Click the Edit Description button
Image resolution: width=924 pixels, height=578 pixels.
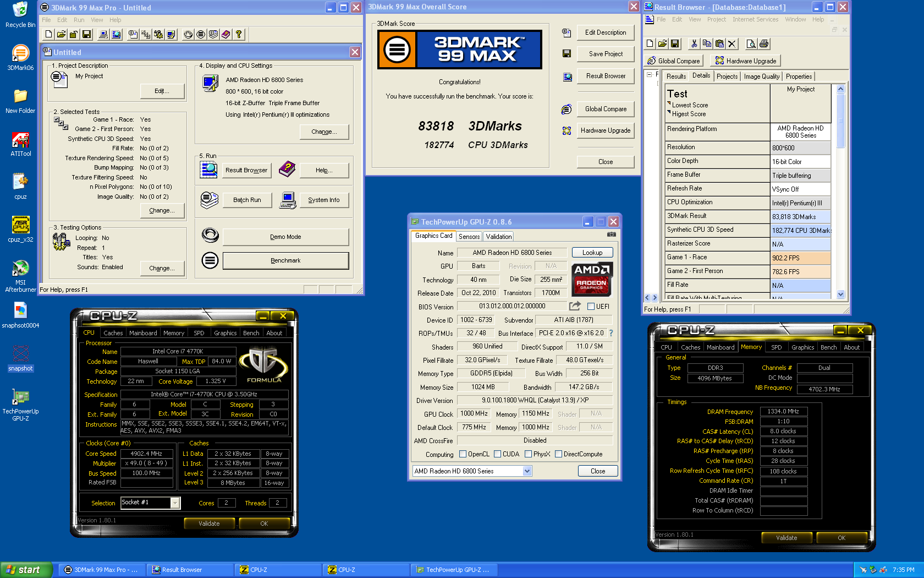pyautogui.click(x=606, y=32)
